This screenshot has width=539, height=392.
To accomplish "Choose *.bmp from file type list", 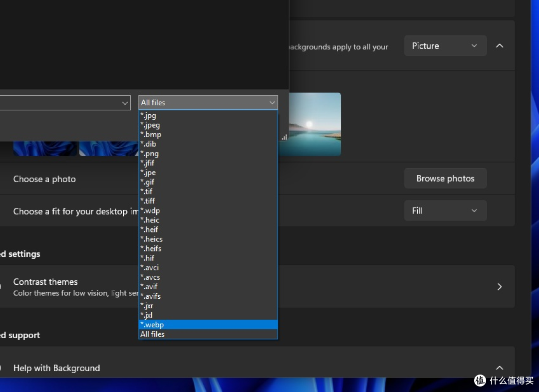I will click(208, 135).
